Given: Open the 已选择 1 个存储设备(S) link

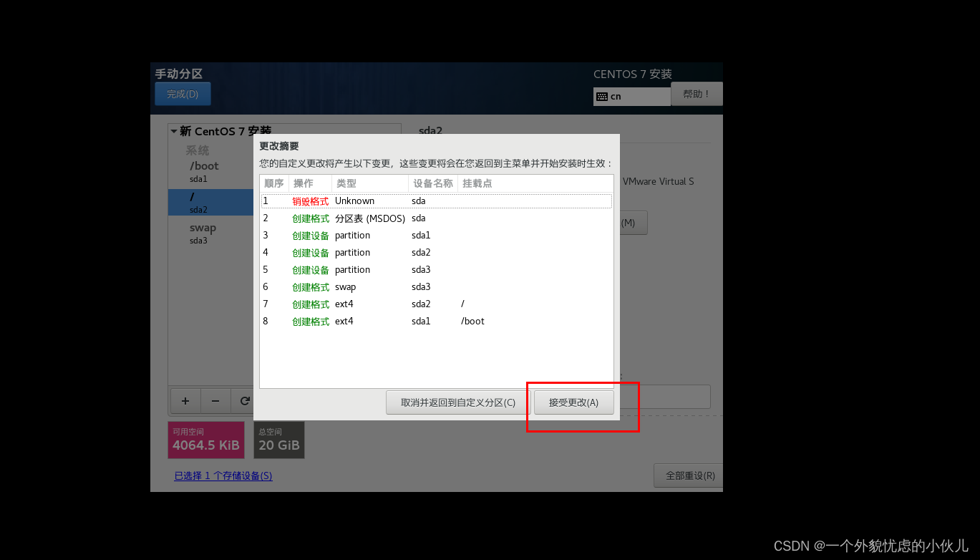Looking at the screenshot, I should (x=223, y=475).
